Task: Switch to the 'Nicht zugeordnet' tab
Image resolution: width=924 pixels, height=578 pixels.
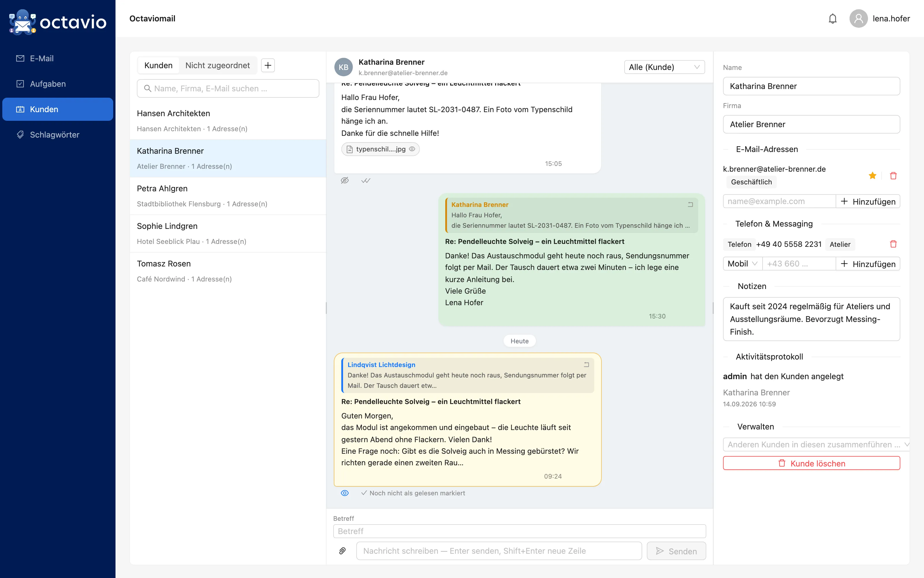Action: [217, 65]
